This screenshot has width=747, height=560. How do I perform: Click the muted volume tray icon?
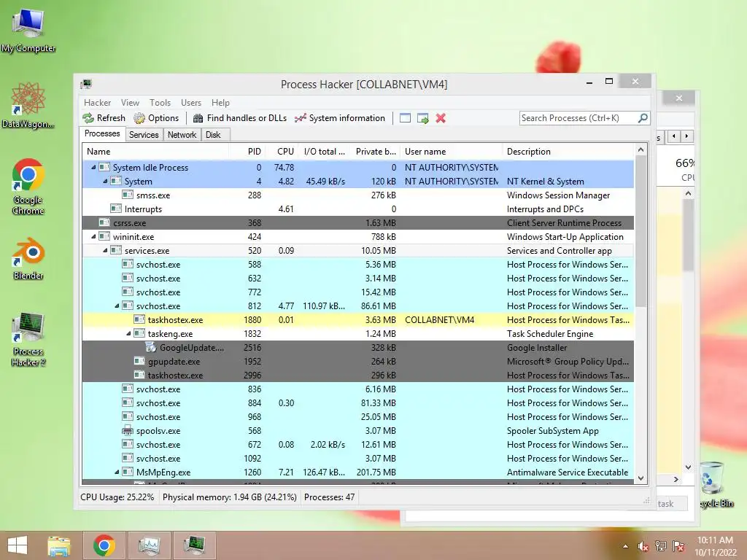643,546
